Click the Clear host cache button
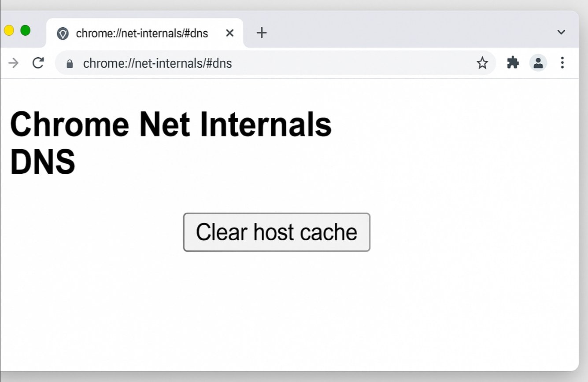The width and height of the screenshot is (588, 382). pos(276,232)
